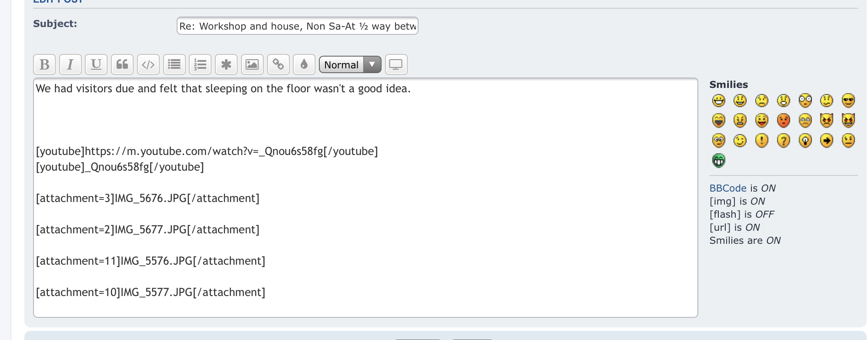This screenshot has width=868, height=340.
Task: Insert code tags with the code icon
Action: pyautogui.click(x=148, y=65)
